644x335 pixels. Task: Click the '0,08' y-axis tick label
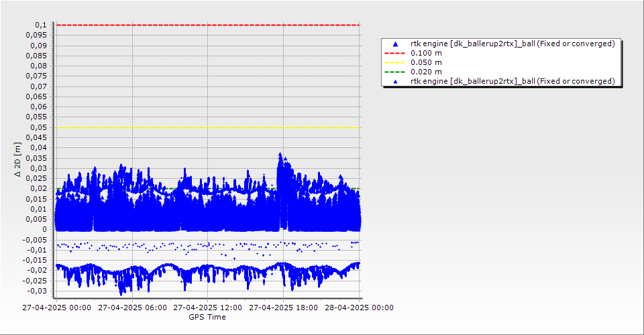click(39, 66)
